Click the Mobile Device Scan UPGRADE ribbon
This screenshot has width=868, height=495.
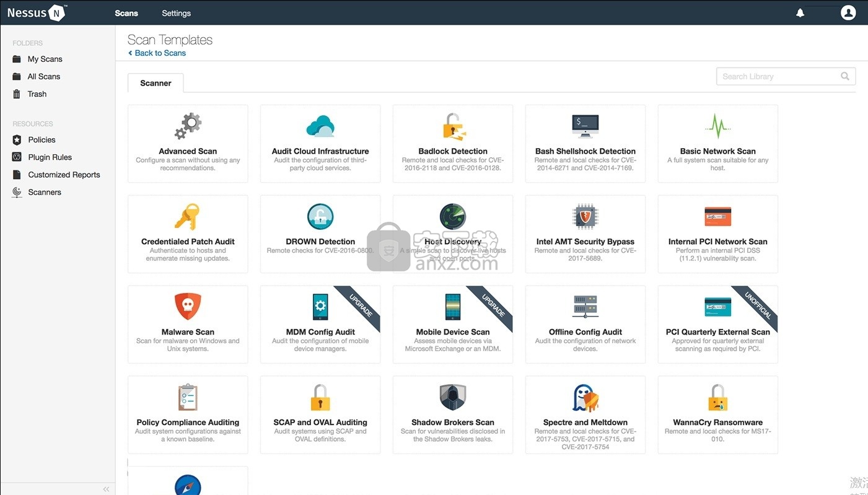(x=493, y=305)
